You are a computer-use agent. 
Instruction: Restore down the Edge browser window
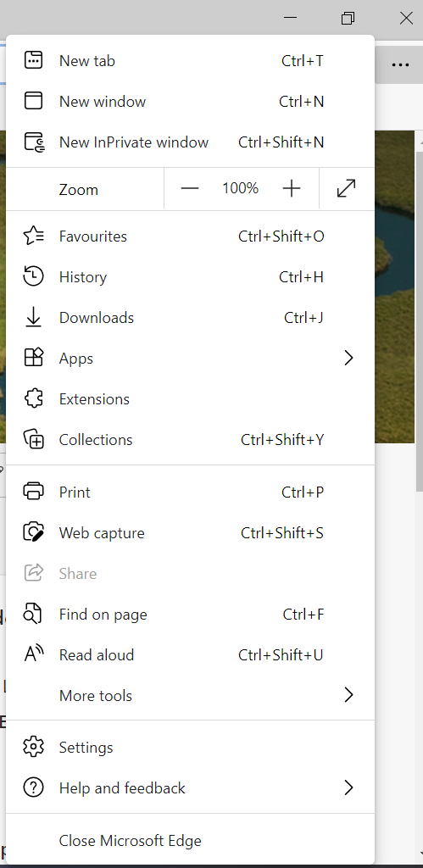pyautogui.click(x=348, y=18)
